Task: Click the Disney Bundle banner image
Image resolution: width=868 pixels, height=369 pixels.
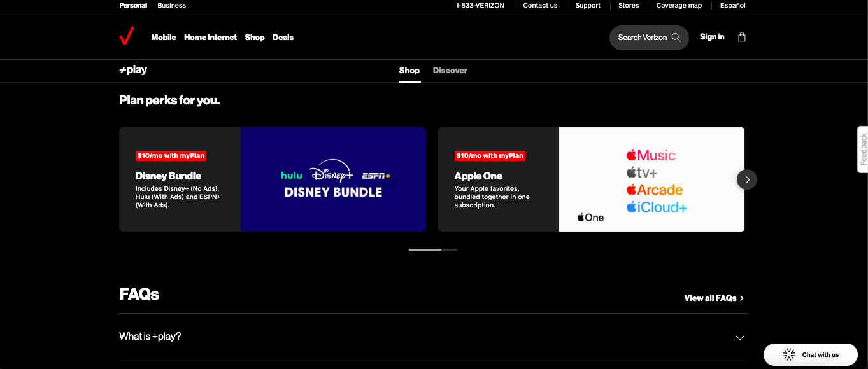Action: [333, 179]
